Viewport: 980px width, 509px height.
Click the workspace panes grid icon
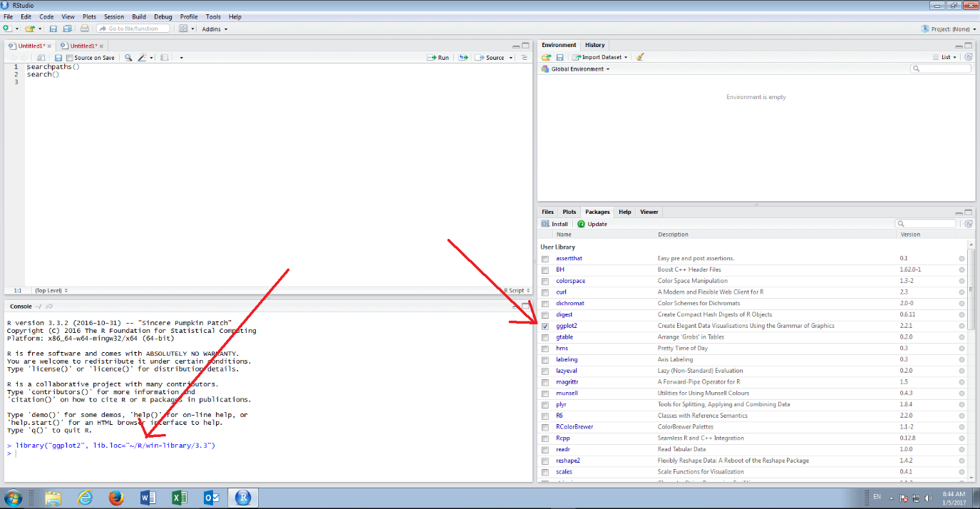(183, 29)
